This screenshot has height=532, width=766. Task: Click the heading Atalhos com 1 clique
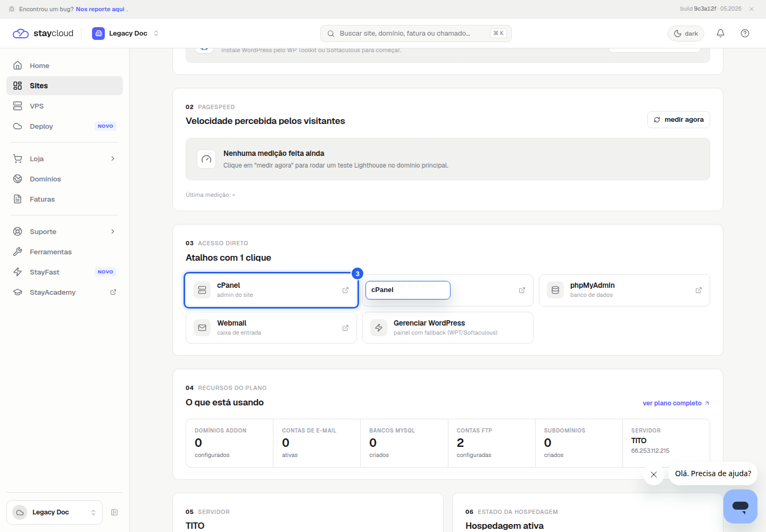(228, 257)
